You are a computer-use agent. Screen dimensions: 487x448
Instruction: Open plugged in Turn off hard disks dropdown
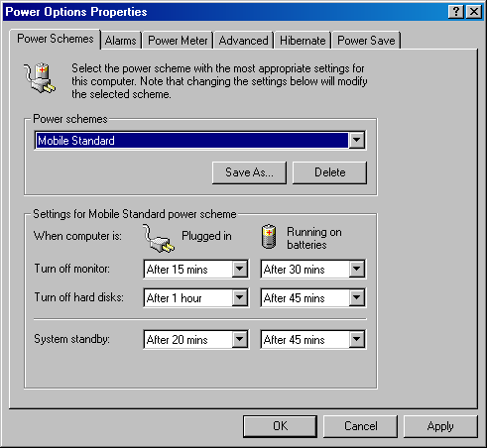[240, 297]
